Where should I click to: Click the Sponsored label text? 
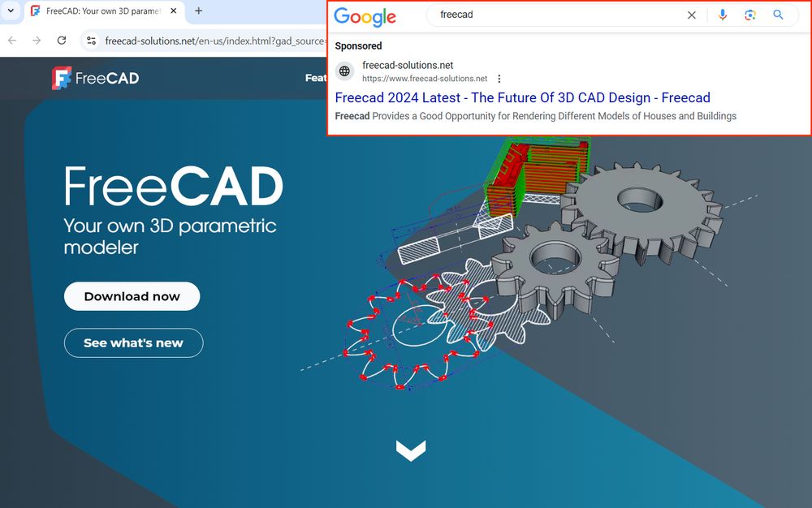tap(358, 46)
